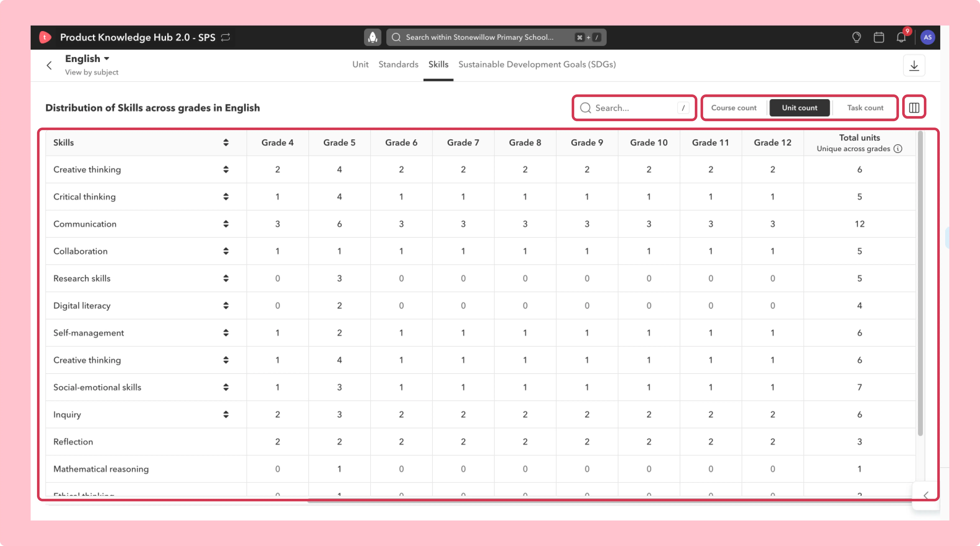Open the rocket launcher icon

[x=372, y=37]
